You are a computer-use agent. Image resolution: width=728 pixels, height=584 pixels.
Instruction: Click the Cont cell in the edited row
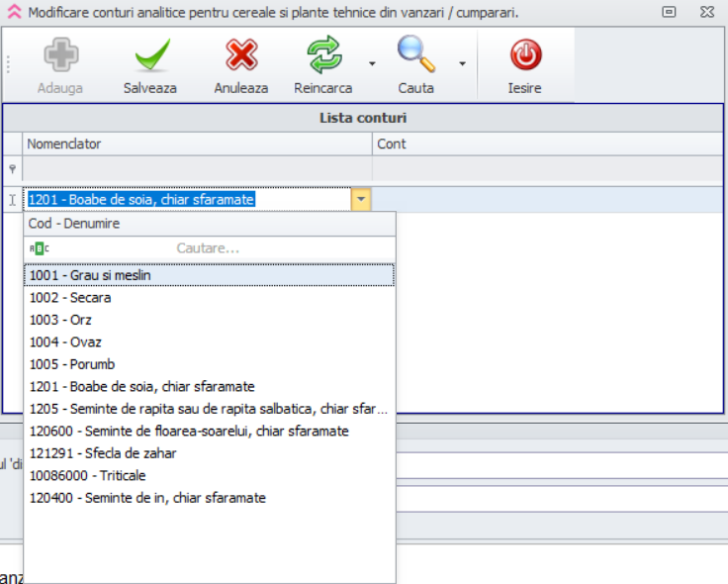click(x=548, y=200)
